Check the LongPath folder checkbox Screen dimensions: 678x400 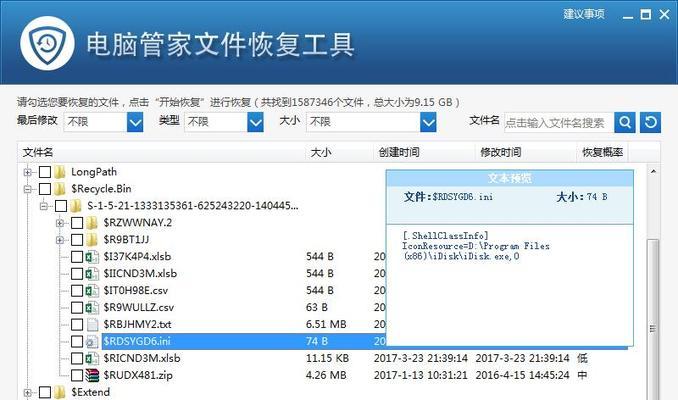[x=45, y=172]
